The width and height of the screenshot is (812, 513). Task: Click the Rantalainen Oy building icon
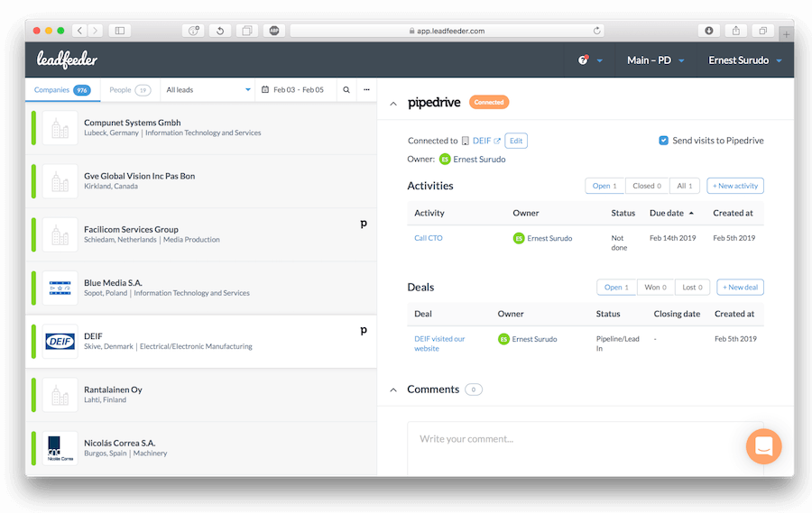60,395
